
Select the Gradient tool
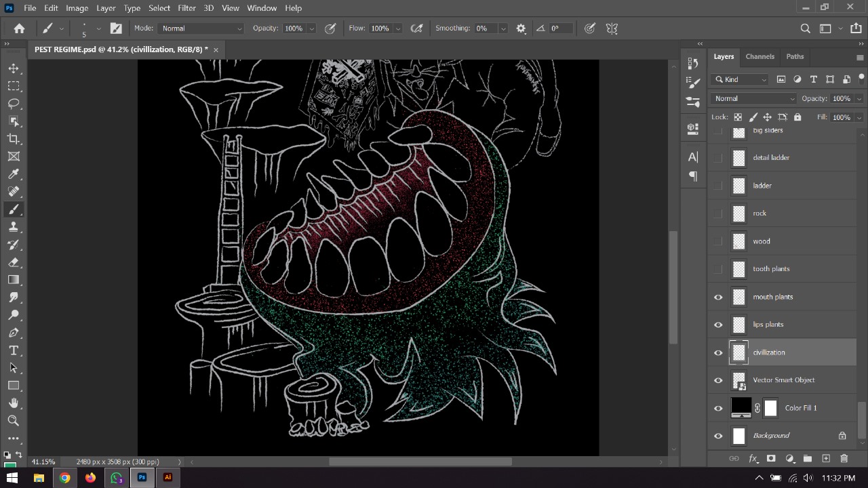click(14, 280)
